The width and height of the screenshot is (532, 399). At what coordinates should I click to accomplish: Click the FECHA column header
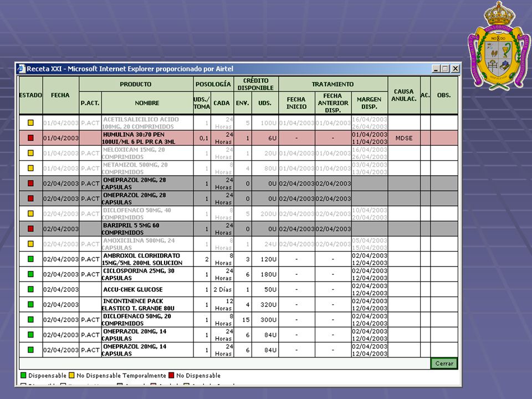(x=60, y=95)
